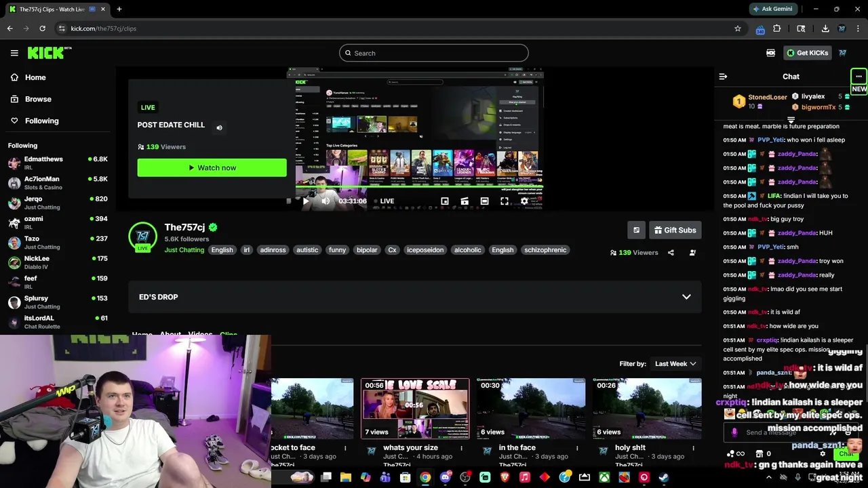This screenshot has height=488, width=868.
Task: Select the iceposeidon tag
Action: (x=425, y=250)
